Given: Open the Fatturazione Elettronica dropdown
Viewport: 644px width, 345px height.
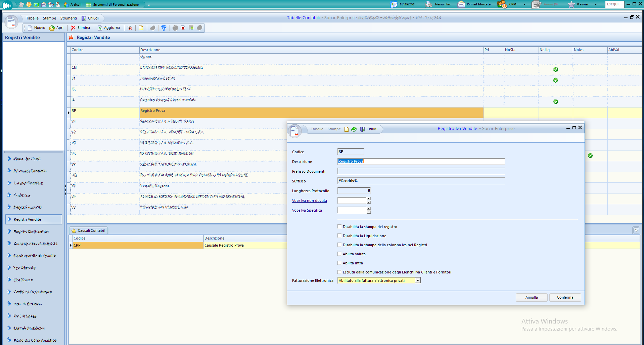Looking at the screenshot, I should 418,281.
